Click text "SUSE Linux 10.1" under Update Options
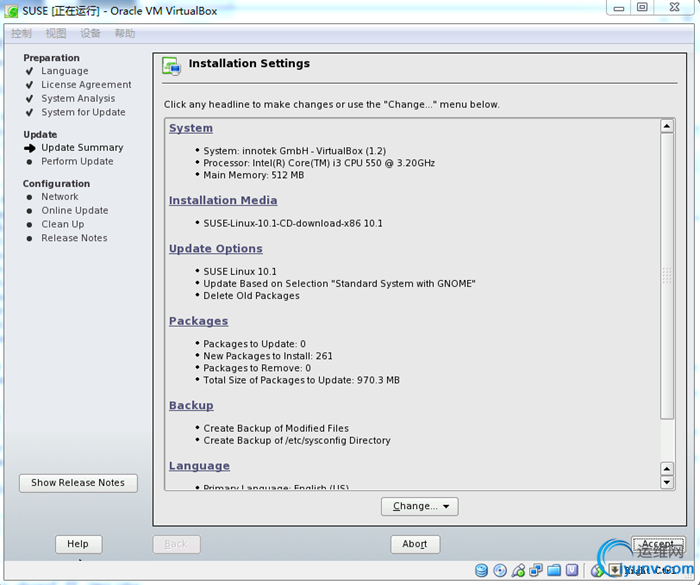The height and width of the screenshot is (585, 700). 240,272
